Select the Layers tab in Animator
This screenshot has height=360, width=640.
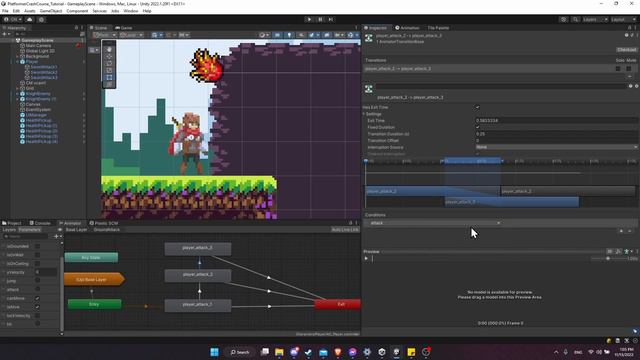(9, 230)
